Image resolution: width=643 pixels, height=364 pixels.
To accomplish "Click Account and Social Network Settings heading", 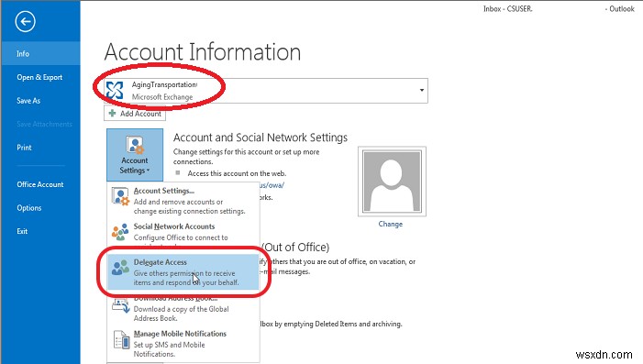I will click(261, 138).
